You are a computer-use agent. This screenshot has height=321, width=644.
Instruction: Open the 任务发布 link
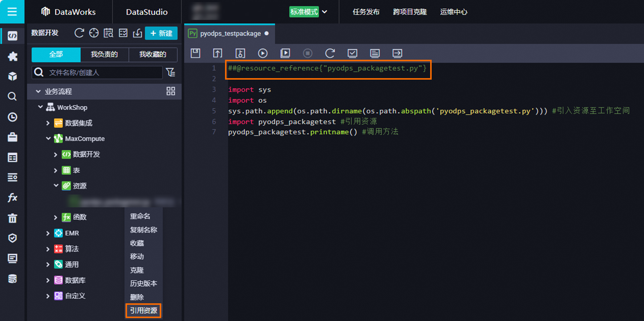(x=366, y=12)
